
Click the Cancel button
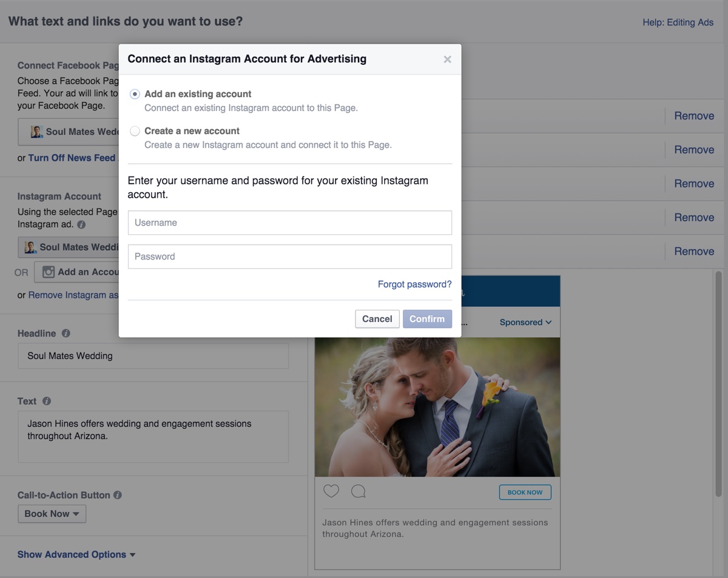377,318
